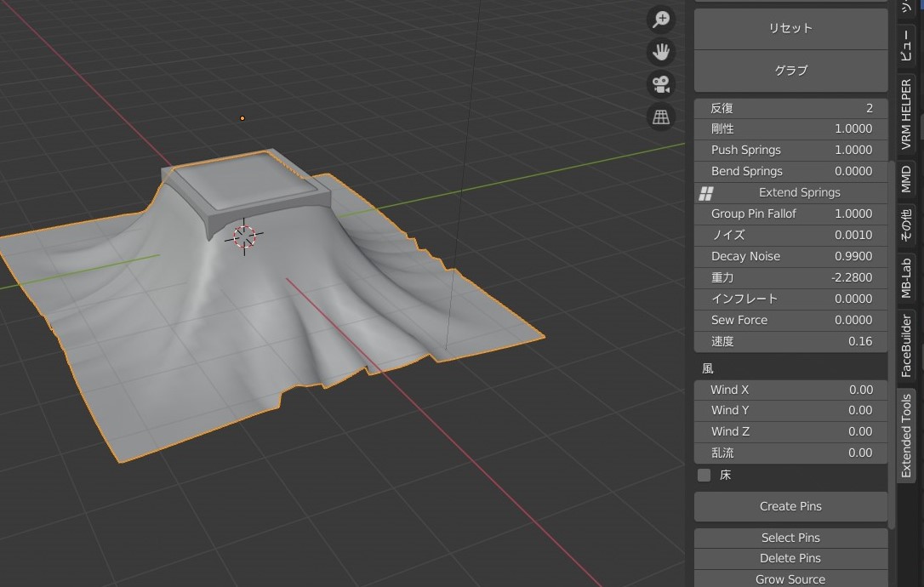This screenshot has height=587, width=924.
Task: Click the 風 wind section label
Action: coord(708,369)
